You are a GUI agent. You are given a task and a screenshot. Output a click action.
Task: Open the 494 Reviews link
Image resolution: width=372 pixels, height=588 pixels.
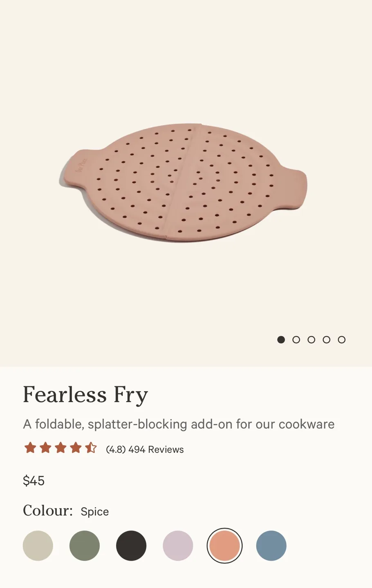(x=156, y=449)
